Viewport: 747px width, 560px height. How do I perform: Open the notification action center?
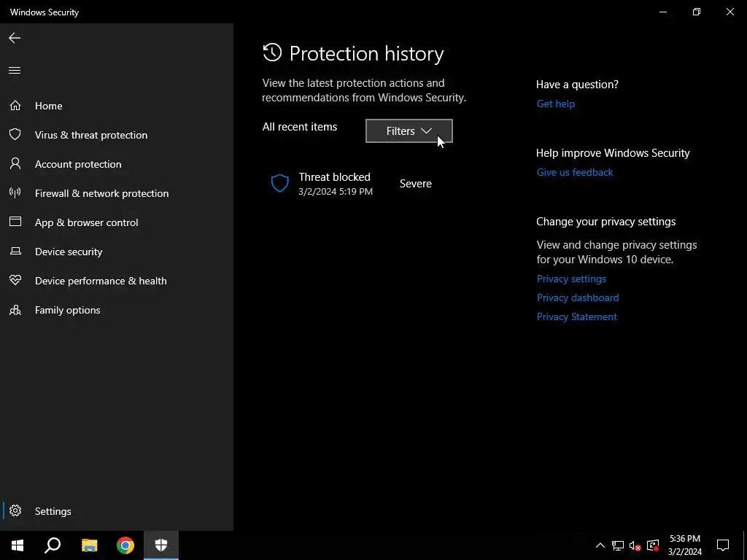[723, 545]
